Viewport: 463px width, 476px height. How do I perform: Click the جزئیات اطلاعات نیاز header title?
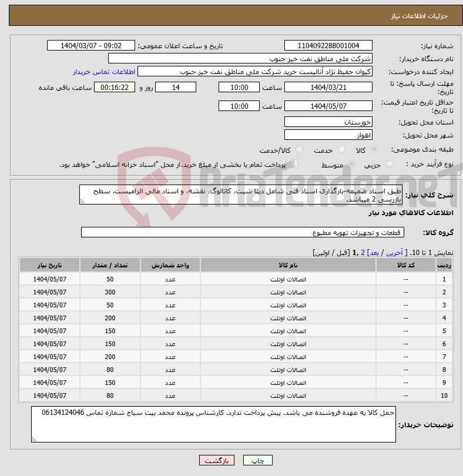[x=419, y=16]
